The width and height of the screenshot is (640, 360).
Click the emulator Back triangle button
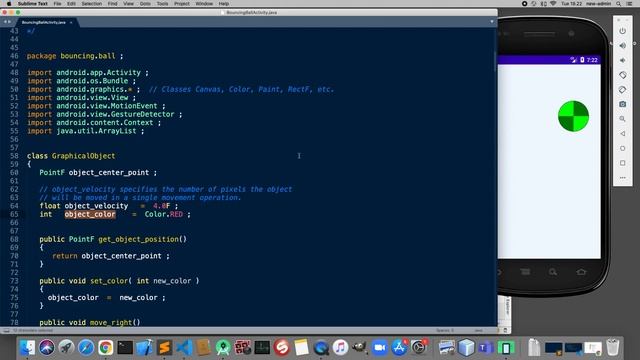pos(622,133)
